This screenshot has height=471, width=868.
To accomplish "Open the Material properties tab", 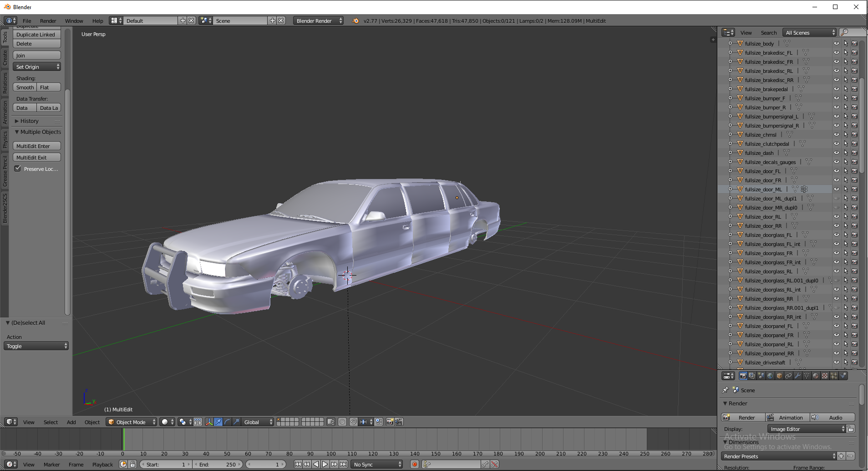I will [816, 376].
